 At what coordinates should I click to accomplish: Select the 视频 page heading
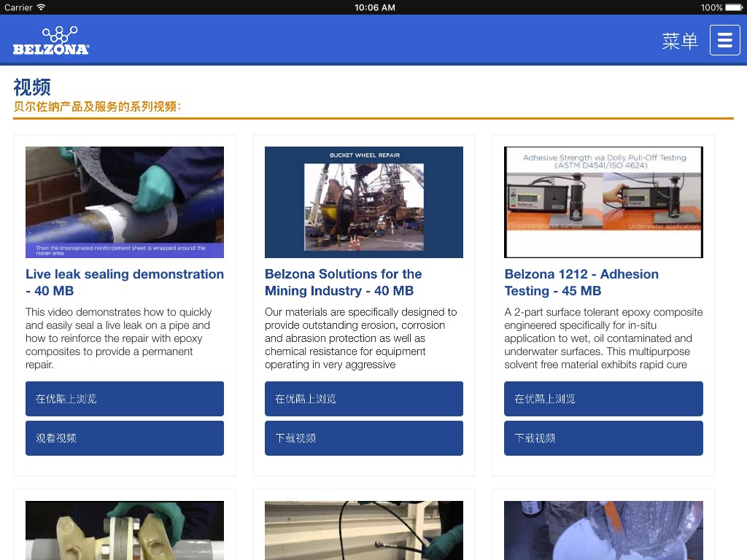[x=32, y=87]
